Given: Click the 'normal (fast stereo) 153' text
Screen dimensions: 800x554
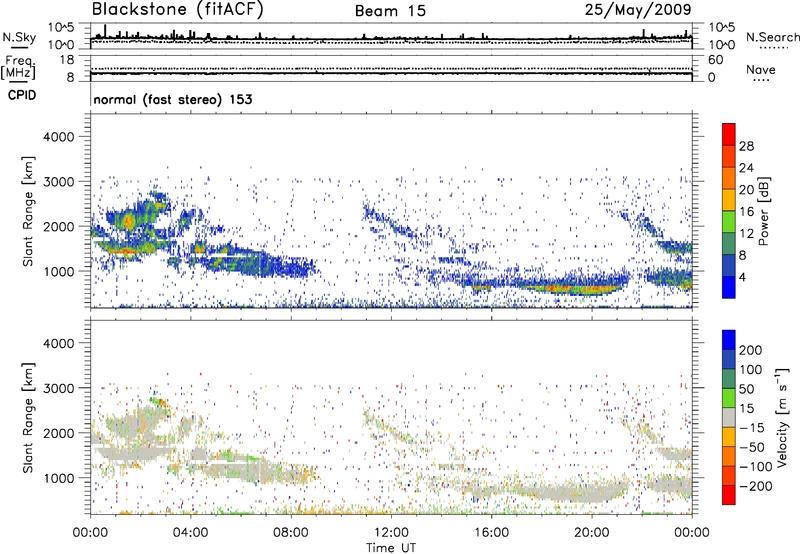Looking at the screenshot, I should coord(173,99).
